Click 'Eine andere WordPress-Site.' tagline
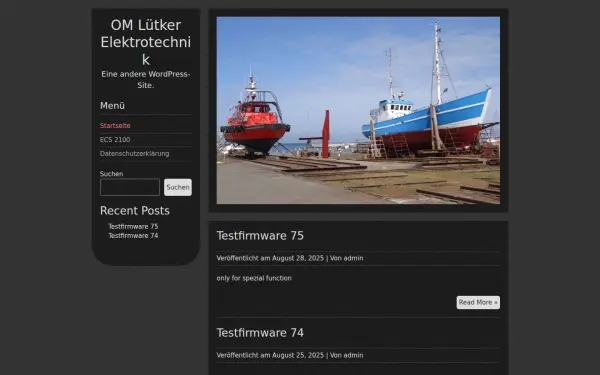Screen dimensions: 600x375 145,80
